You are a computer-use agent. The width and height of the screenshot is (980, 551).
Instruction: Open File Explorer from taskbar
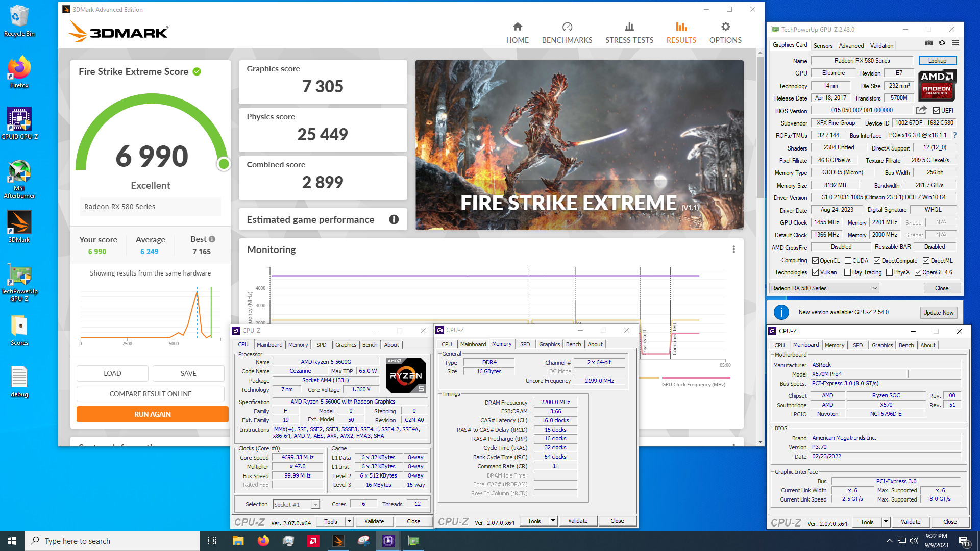point(238,541)
